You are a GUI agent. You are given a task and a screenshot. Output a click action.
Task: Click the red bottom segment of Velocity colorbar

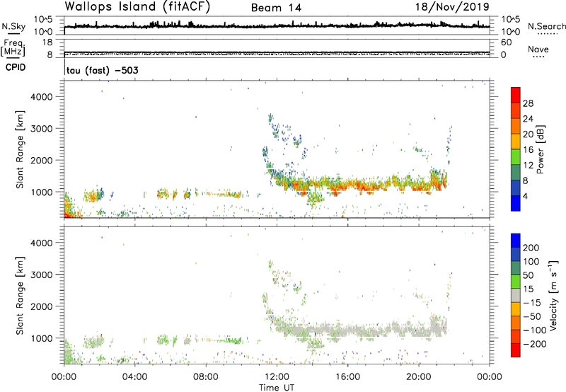pos(516,350)
